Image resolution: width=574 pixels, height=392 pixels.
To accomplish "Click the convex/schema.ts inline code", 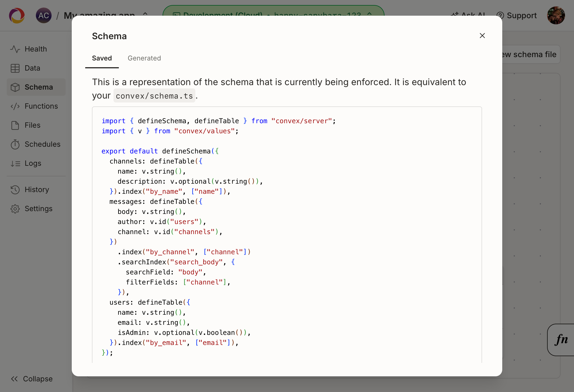I will pos(154,96).
